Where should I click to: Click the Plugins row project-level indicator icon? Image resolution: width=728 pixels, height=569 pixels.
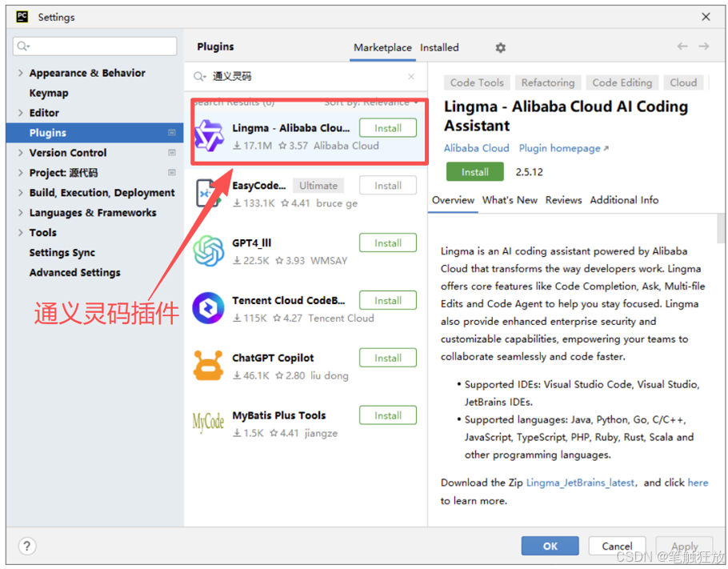click(172, 132)
